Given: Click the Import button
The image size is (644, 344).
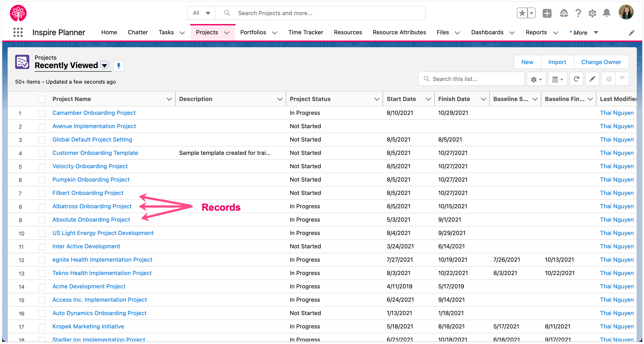Looking at the screenshot, I should coord(557,62).
